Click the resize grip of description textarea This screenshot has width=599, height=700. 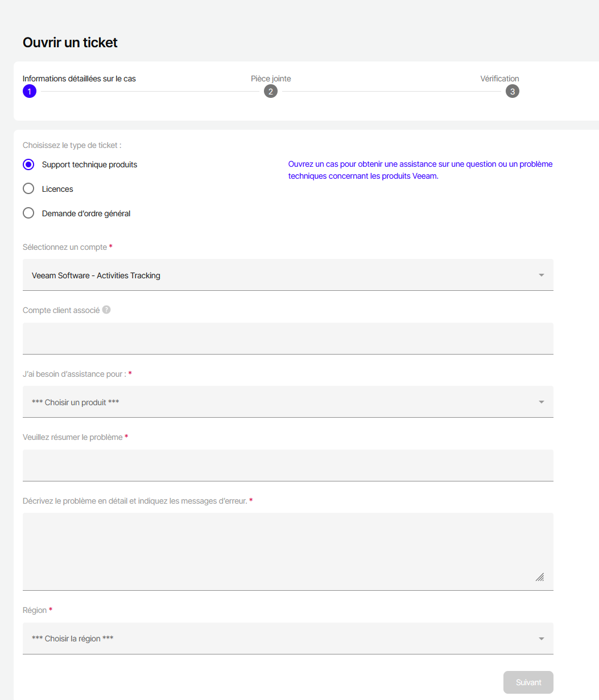click(540, 577)
